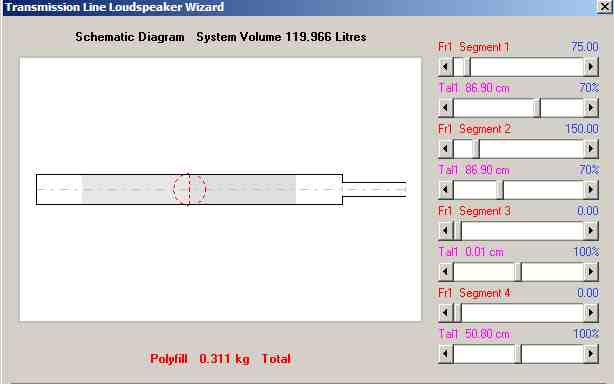The width and height of the screenshot is (614, 384).
Task: Click the 'Polyfill 0.311 kg Total' readout
Action: point(220,359)
